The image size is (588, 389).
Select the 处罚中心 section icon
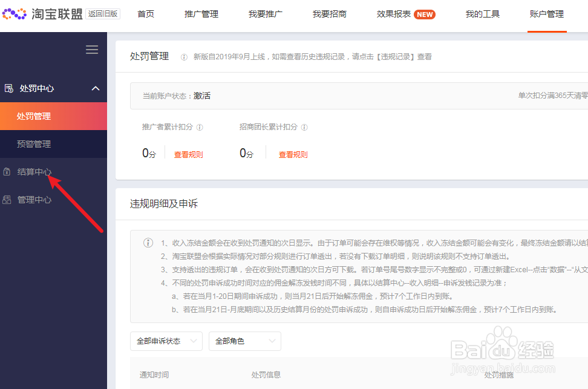[8, 88]
